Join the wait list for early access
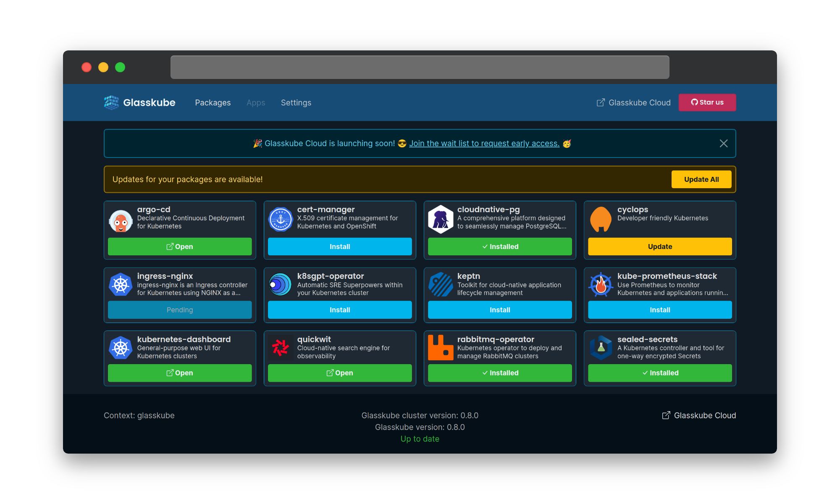 point(483,143)
